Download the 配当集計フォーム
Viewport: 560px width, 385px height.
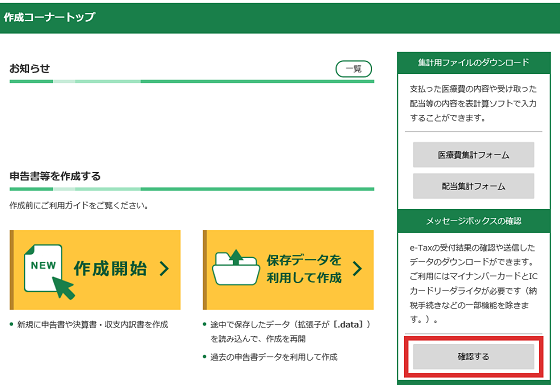pos(474,186)
